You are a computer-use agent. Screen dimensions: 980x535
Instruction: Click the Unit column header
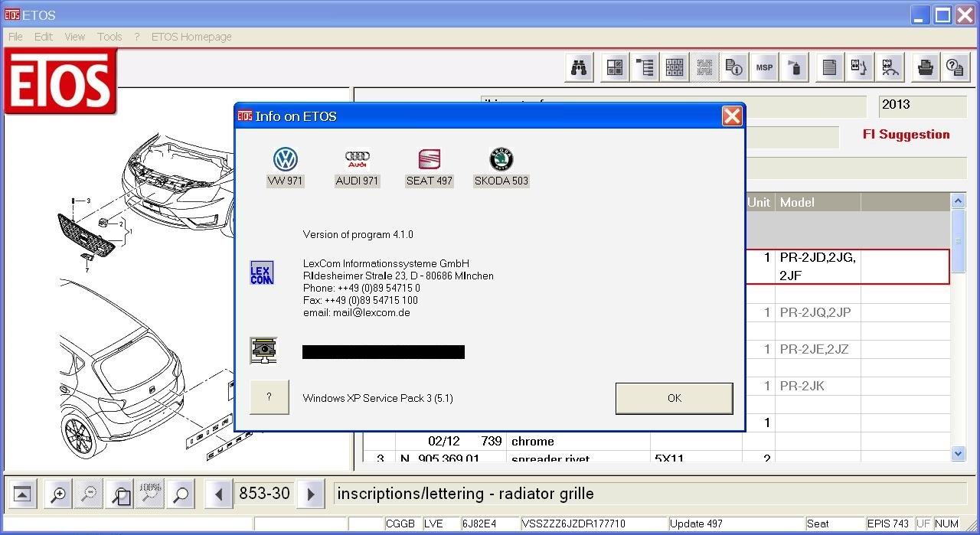[x=759, y=202]
